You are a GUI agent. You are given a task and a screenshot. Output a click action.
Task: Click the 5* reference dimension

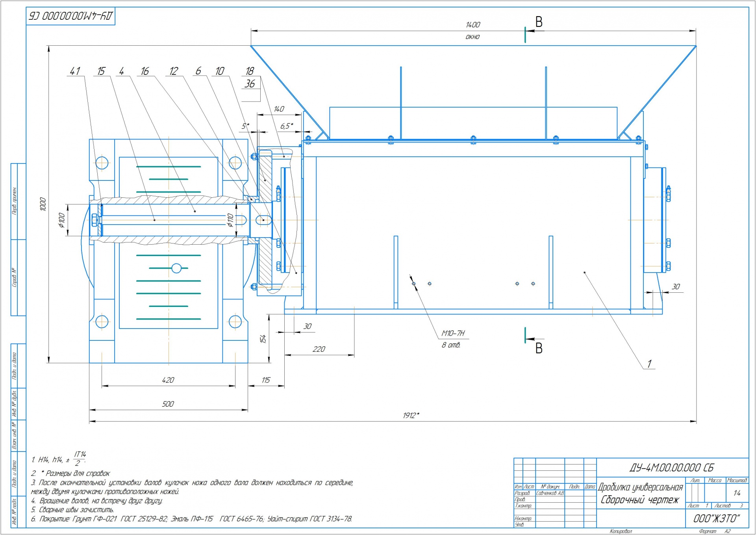point(245,126)
